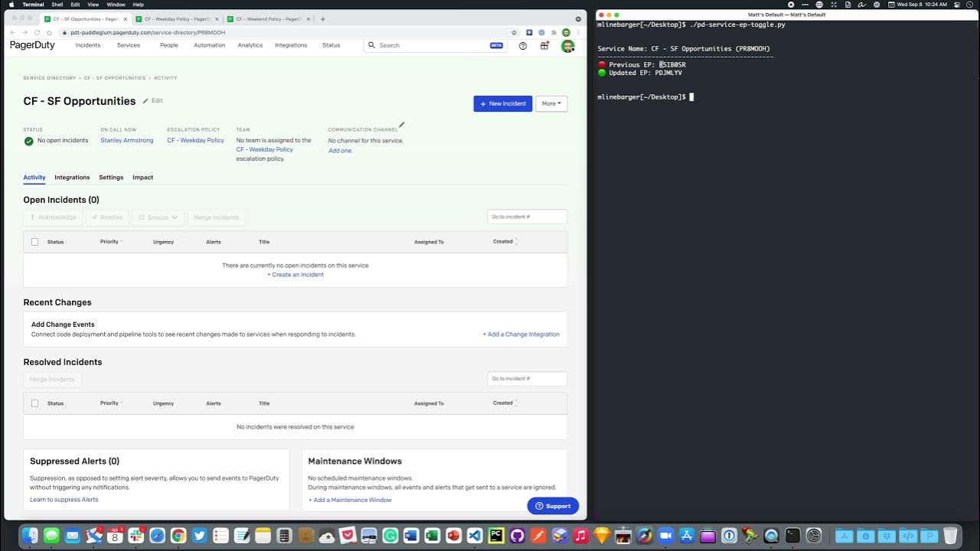This screenshot has height=551, width=980.
Task: Focus Open Incidents Go to incident # field
Action: pyautogui.click(x=528, y=217)
